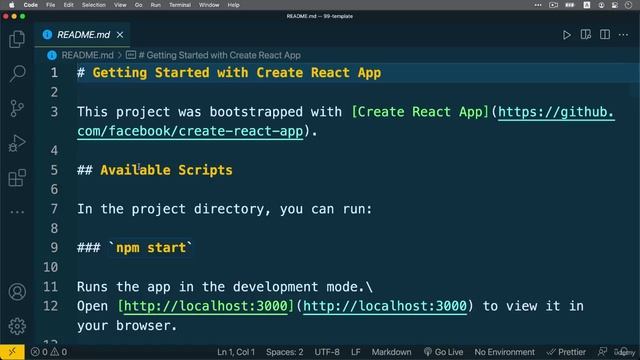Screen dimensions: 640x360
Task: Click the npm start heading
Action: (x=151, y=248)
